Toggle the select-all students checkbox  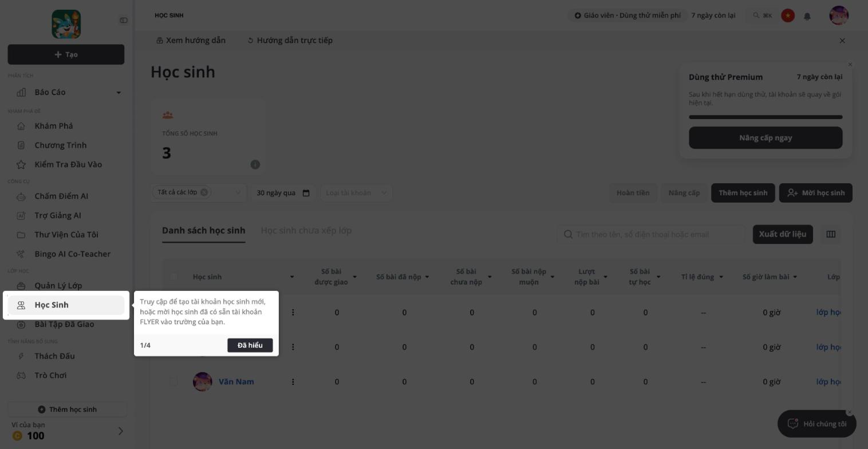point(173,277)
